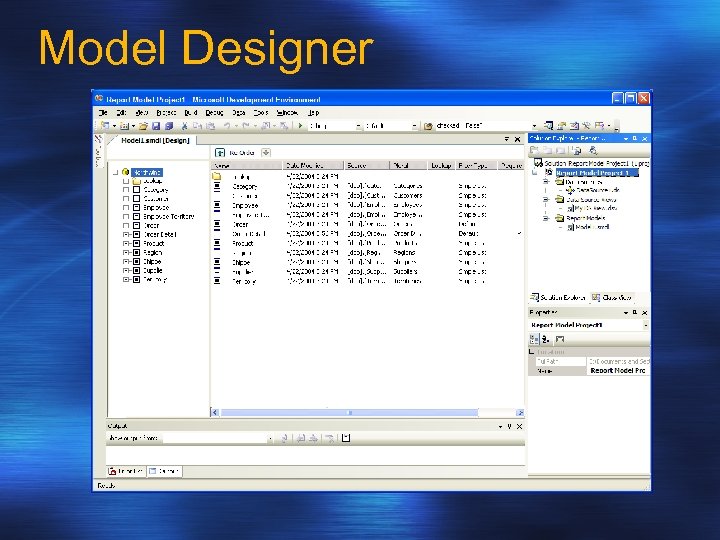The image size is (720, 540).
Task: Click the Name property value field
Action: [618, 371]
